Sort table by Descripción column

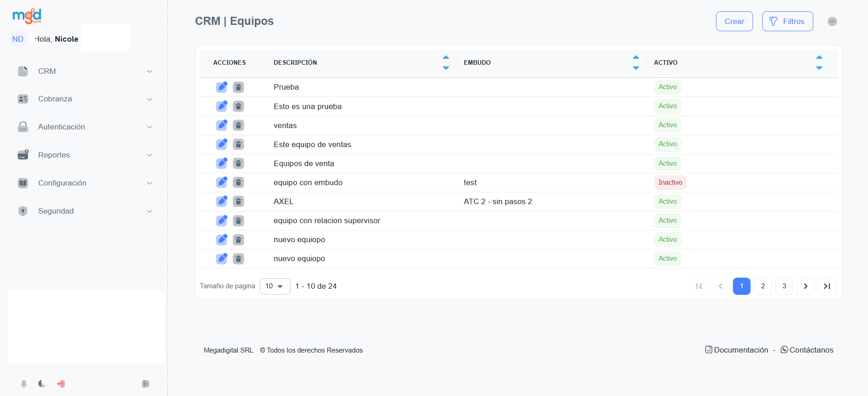point(445,62)
